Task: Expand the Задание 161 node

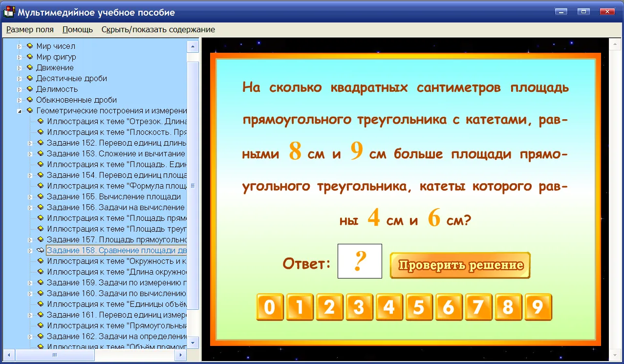Action: tap(30, 315)
